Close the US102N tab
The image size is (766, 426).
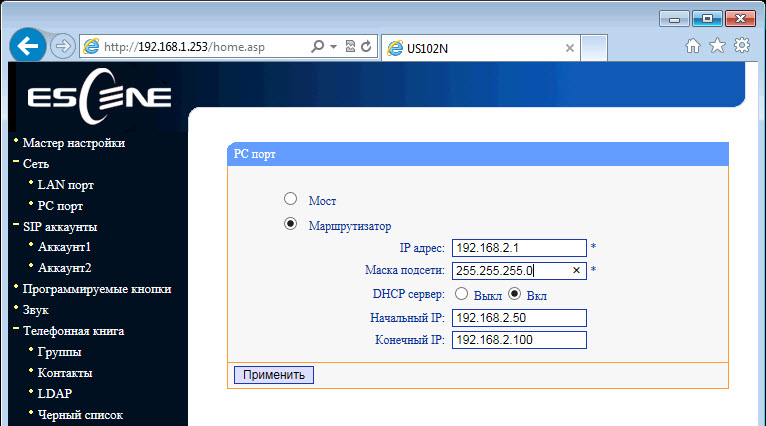570,48
